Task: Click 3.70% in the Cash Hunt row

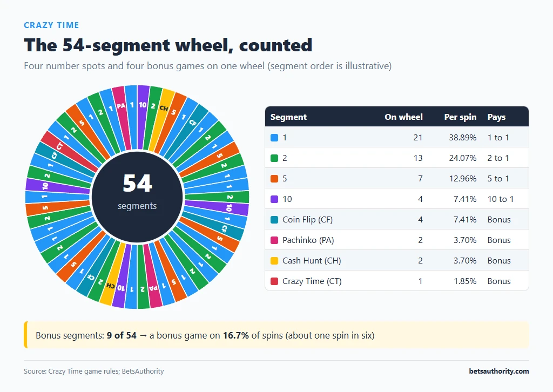Action: [x=465, y=260]
